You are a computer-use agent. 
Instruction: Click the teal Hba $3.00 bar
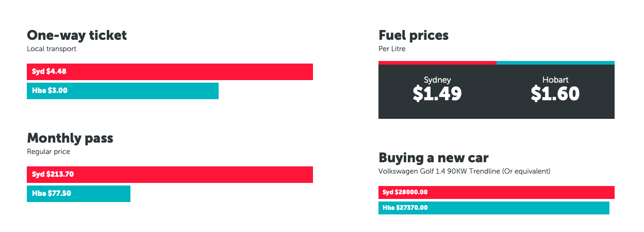123,90
